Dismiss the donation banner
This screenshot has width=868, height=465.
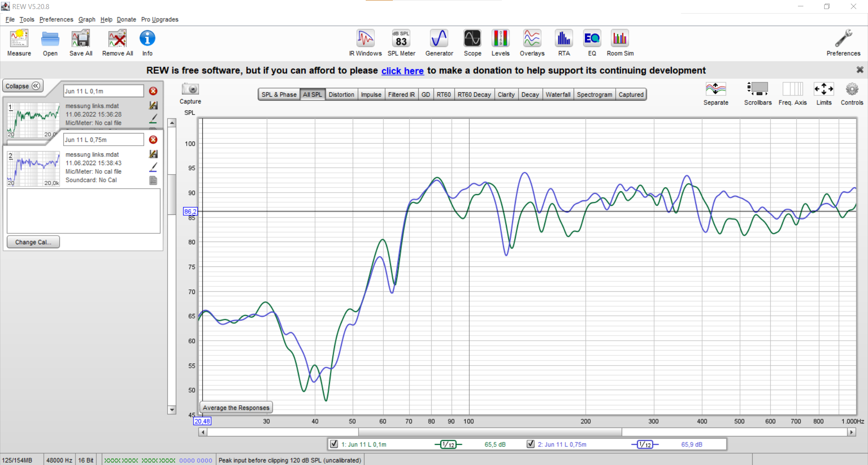(x=860, y=70)
